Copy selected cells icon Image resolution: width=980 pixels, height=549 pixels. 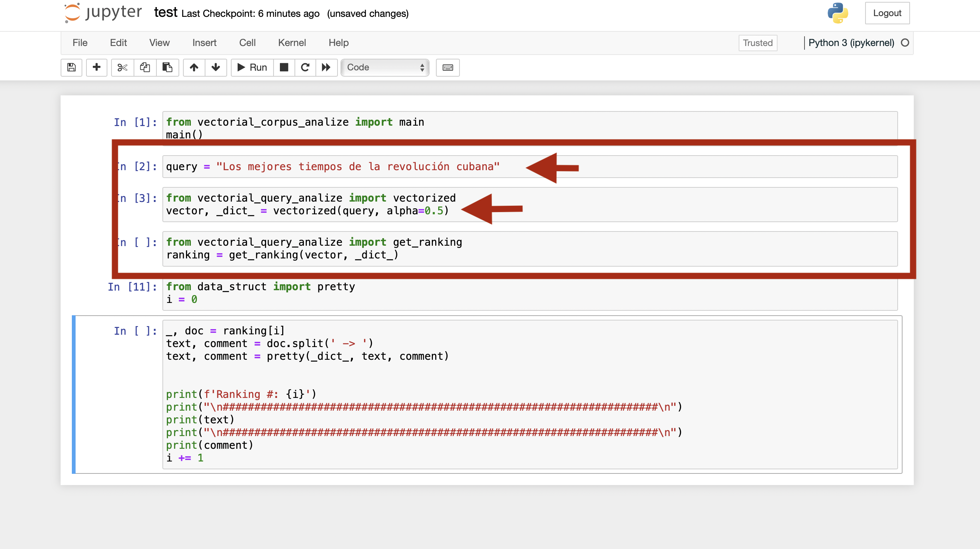145,67
